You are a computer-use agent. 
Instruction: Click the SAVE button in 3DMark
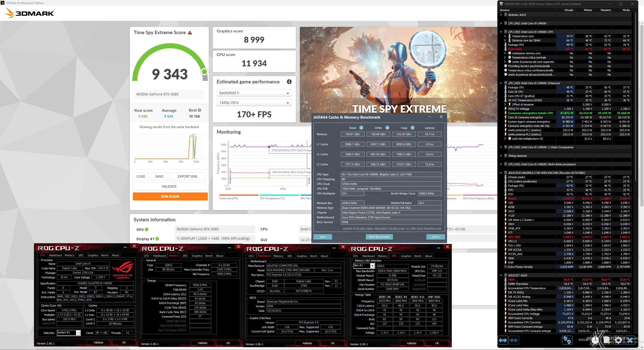click(159, 176)
